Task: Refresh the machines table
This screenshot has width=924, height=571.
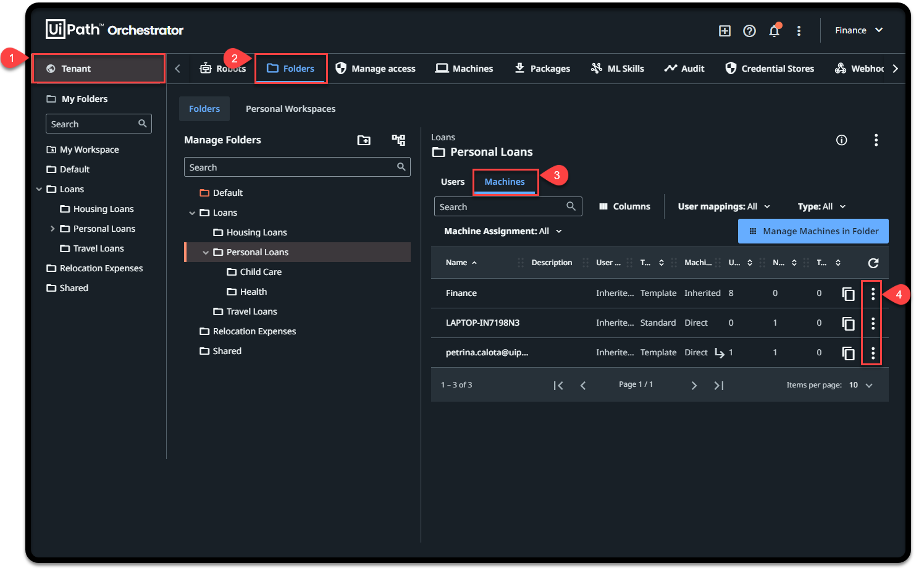Action: point(873,263)
